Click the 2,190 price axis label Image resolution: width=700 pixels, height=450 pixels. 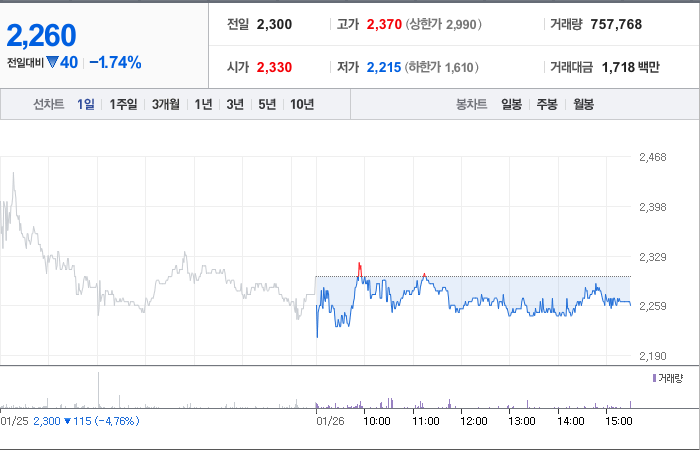pos(653,356)
